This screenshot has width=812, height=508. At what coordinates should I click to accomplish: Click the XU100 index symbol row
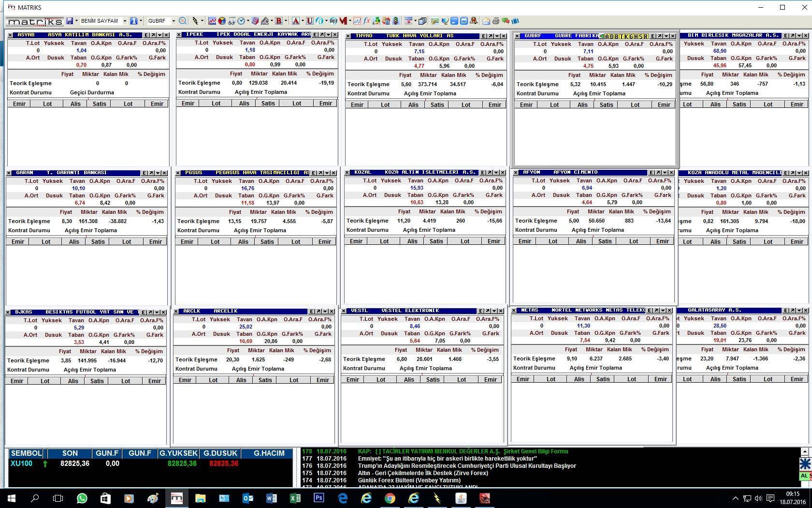[x=22, y=463]
